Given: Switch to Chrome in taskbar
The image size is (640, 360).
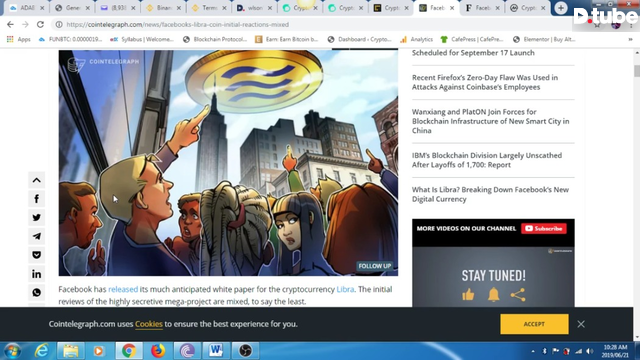Looking at the screenshot, I should (x=129, y=351).
